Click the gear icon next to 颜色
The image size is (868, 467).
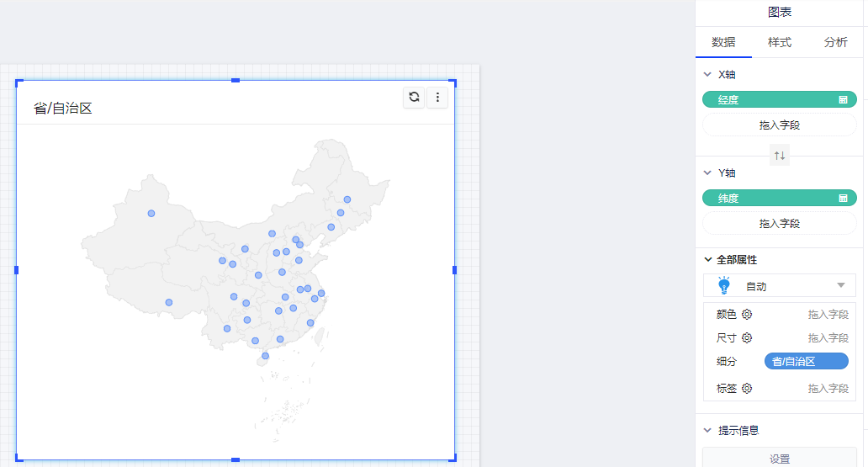tap(747, 315)
